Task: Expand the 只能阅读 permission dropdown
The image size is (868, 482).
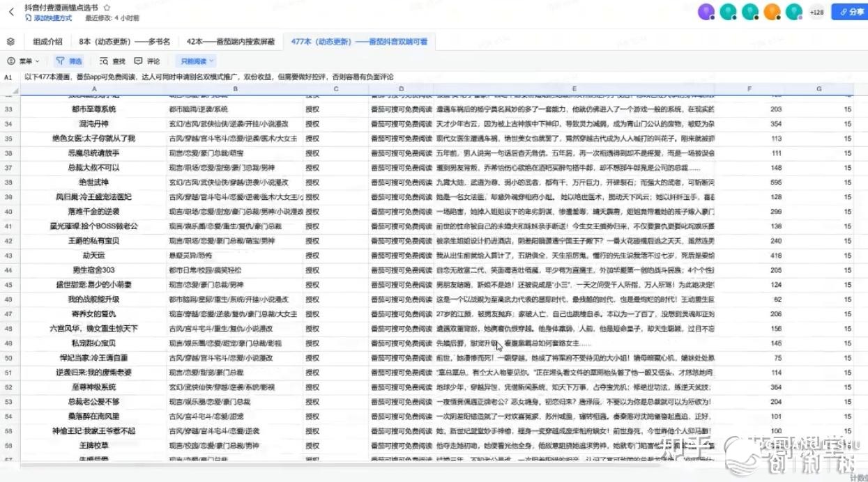Action: click(197, 61)
